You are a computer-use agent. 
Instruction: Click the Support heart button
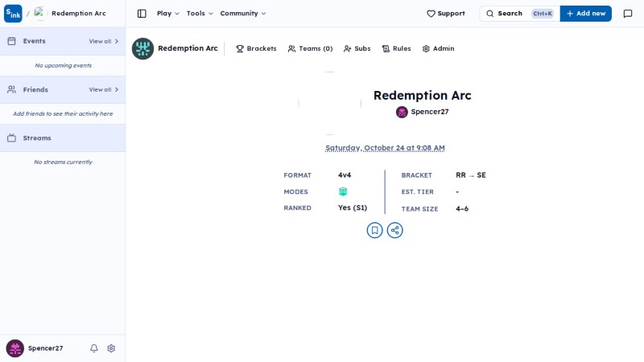click(446, 14)
